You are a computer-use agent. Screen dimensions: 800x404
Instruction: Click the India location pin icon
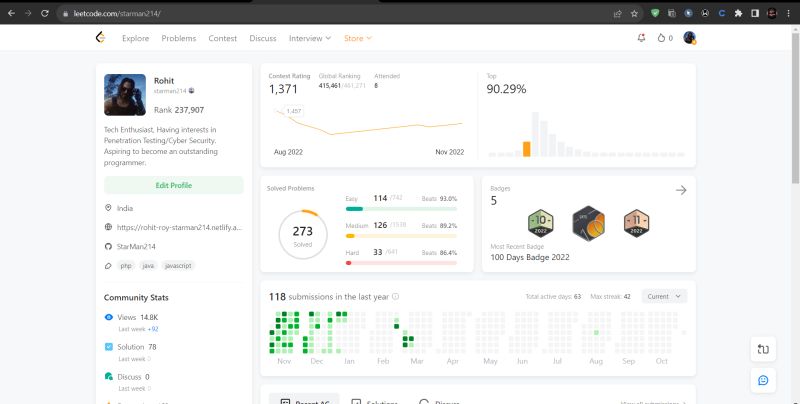tap(108, 208)
